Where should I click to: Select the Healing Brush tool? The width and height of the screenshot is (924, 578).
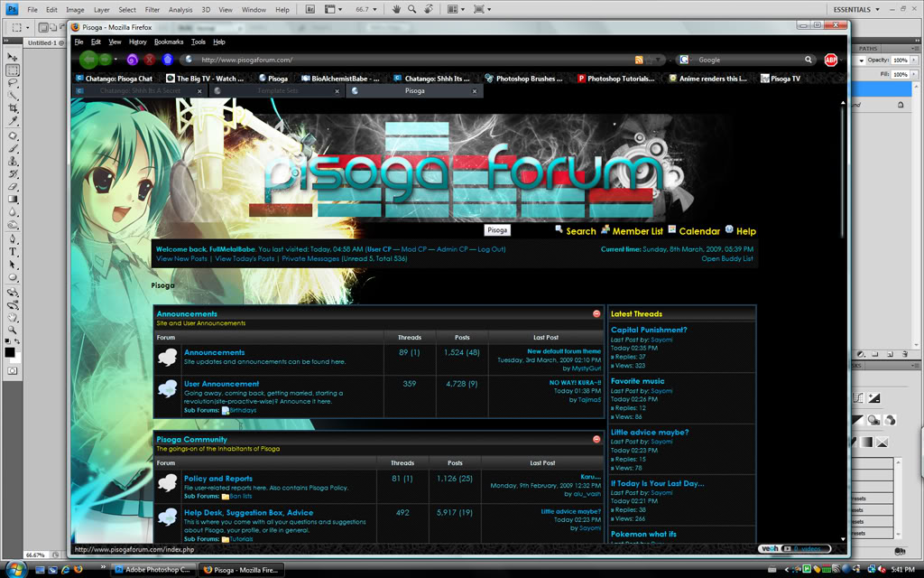point(13,135)
